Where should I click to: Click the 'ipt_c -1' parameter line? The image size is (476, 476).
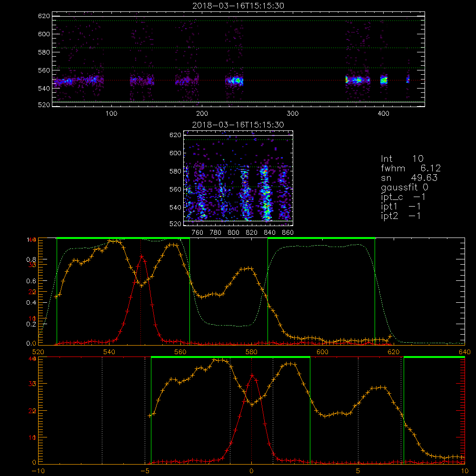point(403,197)
